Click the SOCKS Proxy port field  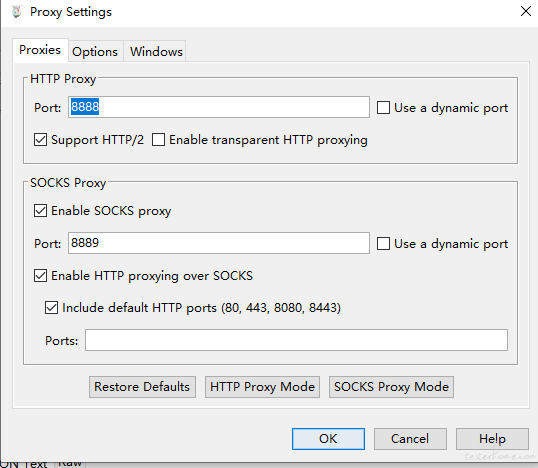coord(219,243)
